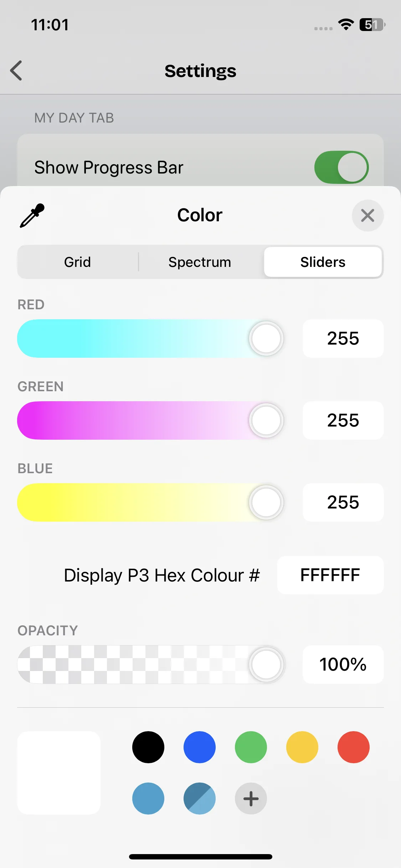Click the Red slider handle
401x868 pixels.
click(266, 339)
